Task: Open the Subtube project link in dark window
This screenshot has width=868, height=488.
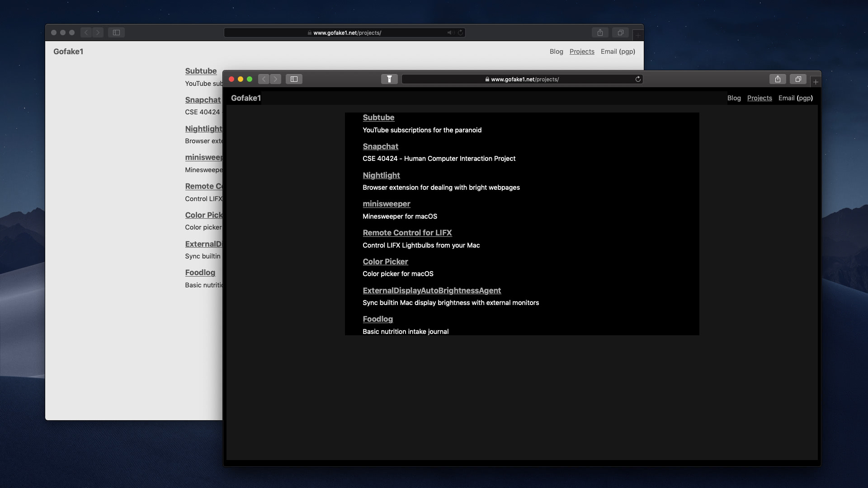Action: click(378, 117)
